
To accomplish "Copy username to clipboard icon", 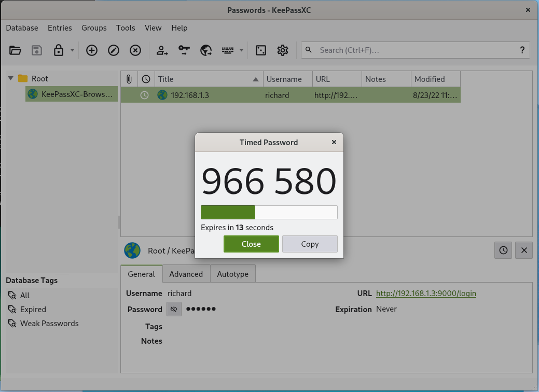I will point(162,50).
